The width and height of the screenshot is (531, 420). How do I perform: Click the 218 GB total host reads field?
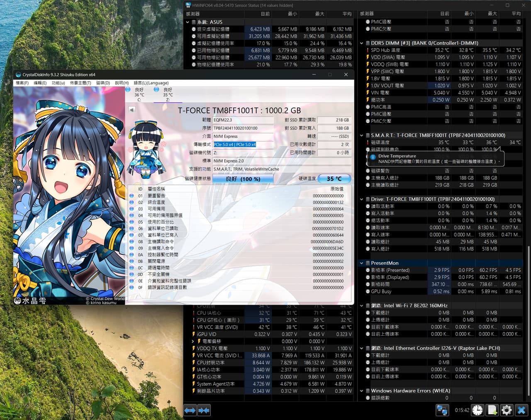click(334, 120)
